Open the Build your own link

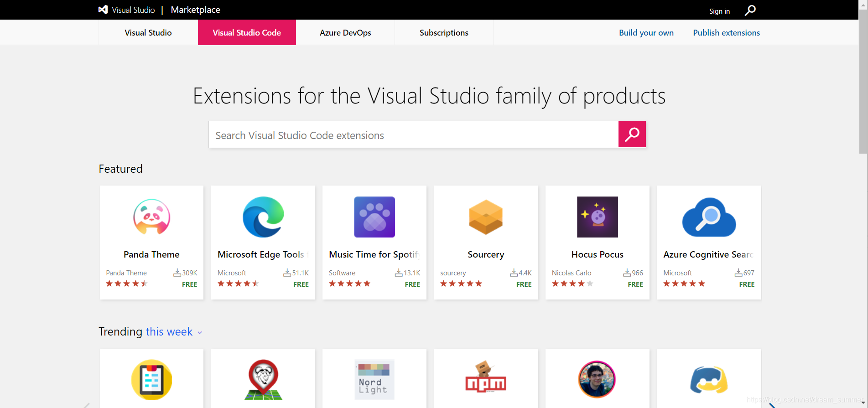[x=646, y=32]
